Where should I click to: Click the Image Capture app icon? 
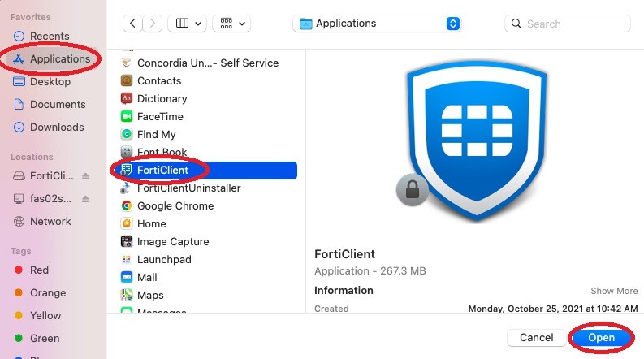click(x=127, y=241)
